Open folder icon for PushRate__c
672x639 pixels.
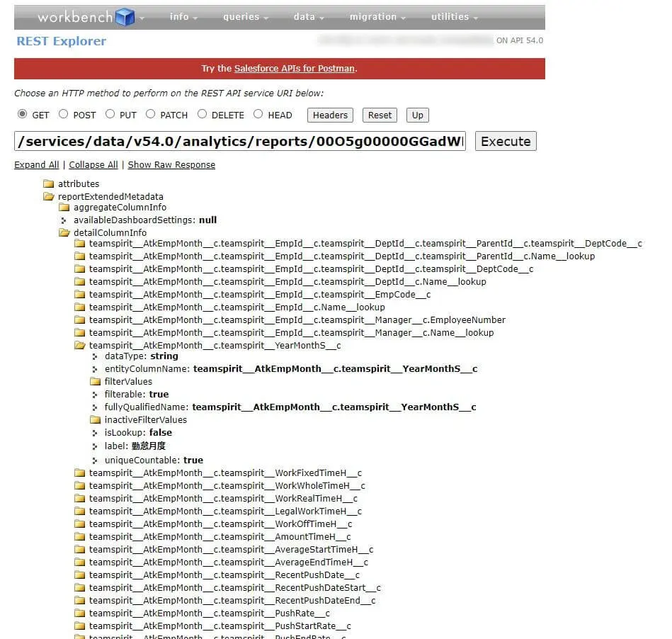[80, 613]
